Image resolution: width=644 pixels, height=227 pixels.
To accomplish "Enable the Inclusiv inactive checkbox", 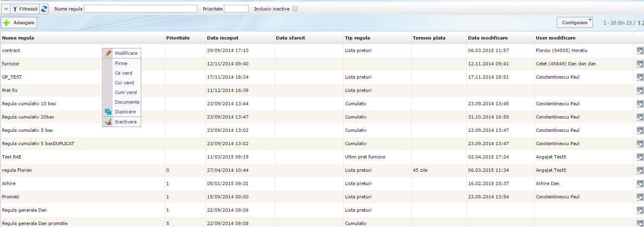I will coord(295,9).
